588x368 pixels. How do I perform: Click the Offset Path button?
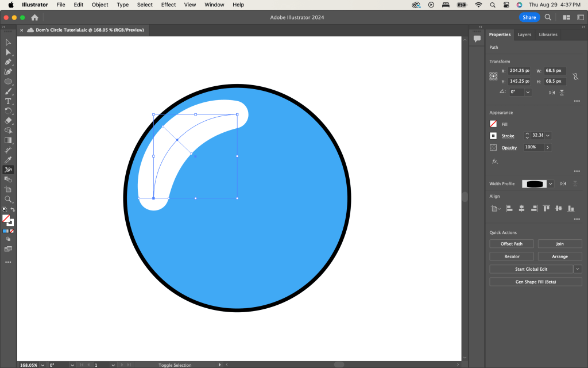(511, 244)
